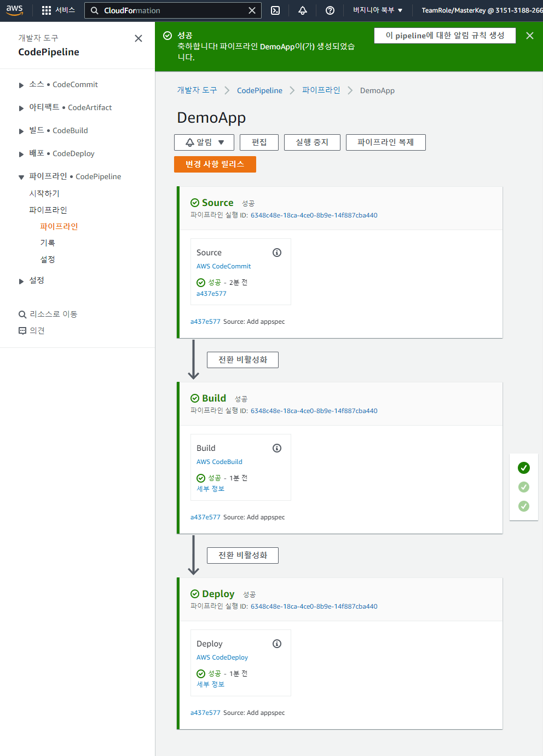
Task: Open 파이프라인 parent item in sidebar
Action: click(x=48, y=210)
